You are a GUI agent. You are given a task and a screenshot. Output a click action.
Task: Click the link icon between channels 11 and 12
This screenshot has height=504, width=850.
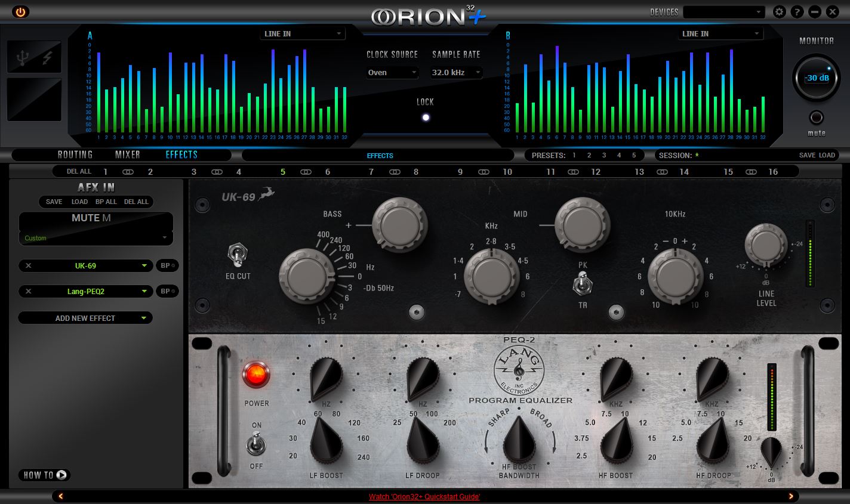click(x=573, y=172)
